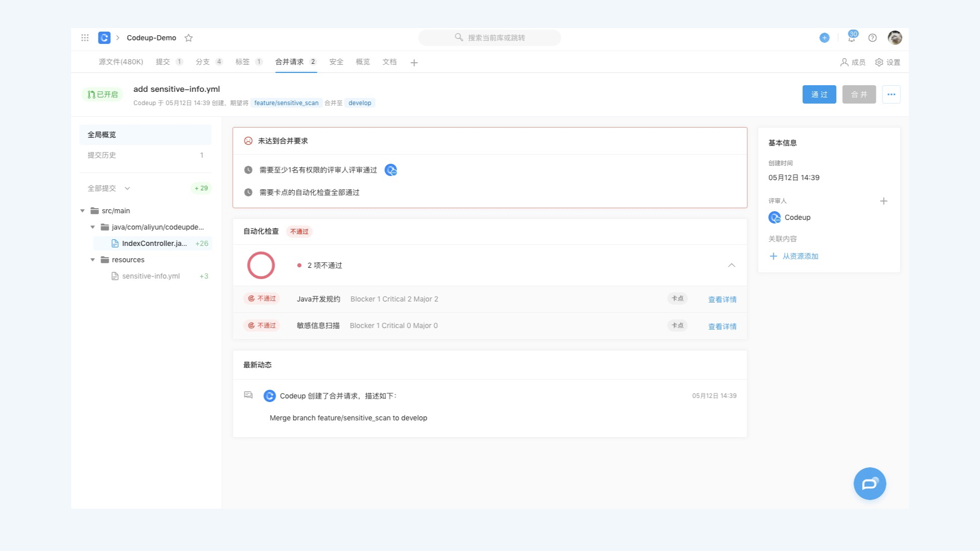The height and width of the screenshot is (551, 980).
Task: Open the merge requests tab
Action: pyautogui.click(x=296, y=62)
